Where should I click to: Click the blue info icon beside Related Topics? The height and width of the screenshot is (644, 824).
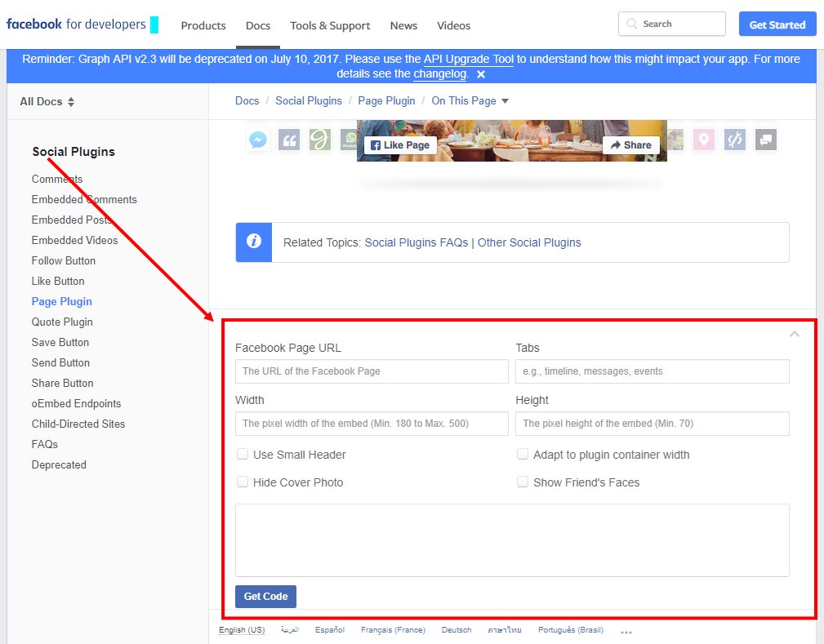point(253,242)
